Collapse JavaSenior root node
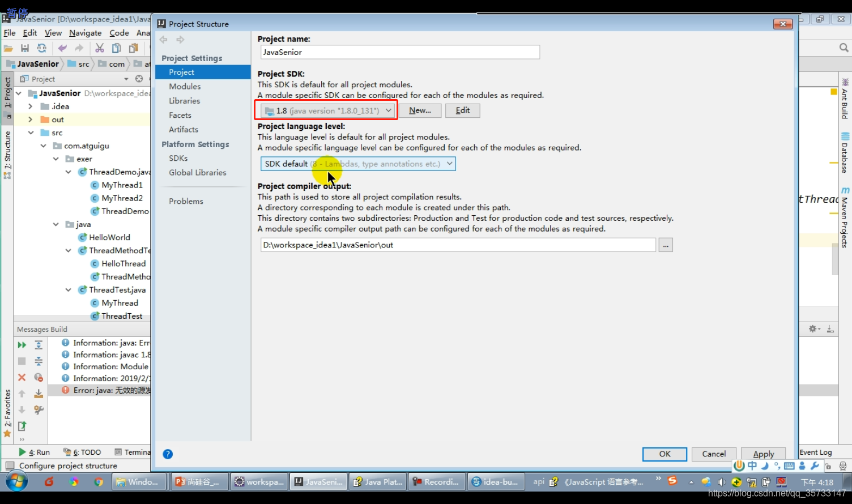This screenshot has width=852, height=504. (x=19, y=93)
